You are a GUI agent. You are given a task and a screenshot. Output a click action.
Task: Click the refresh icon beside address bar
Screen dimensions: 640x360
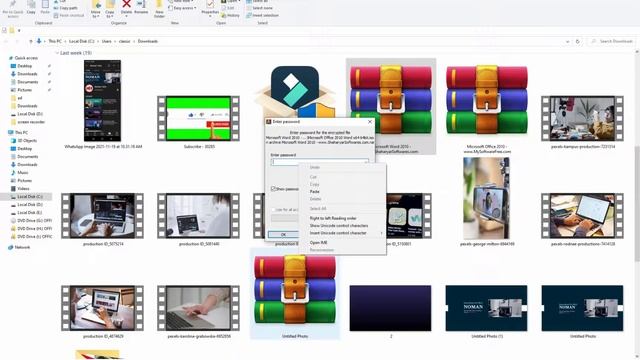577,41
